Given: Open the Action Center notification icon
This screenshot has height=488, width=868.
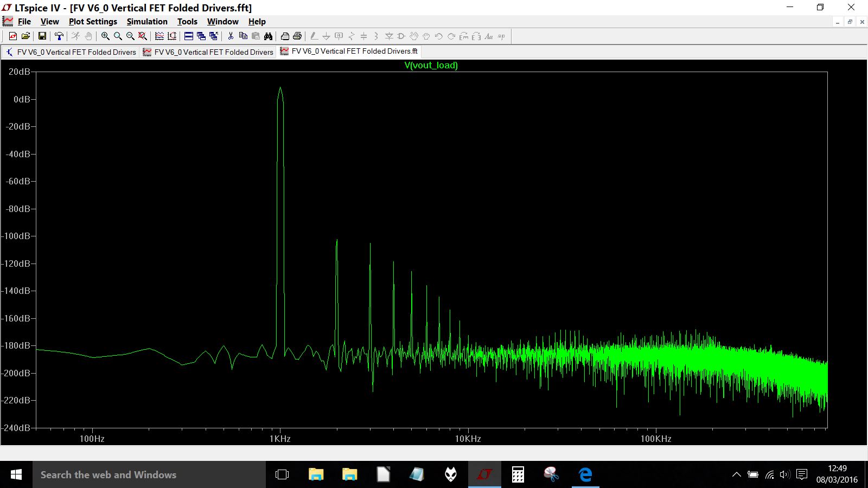Looking at the screenshot, I should point(802,474).
